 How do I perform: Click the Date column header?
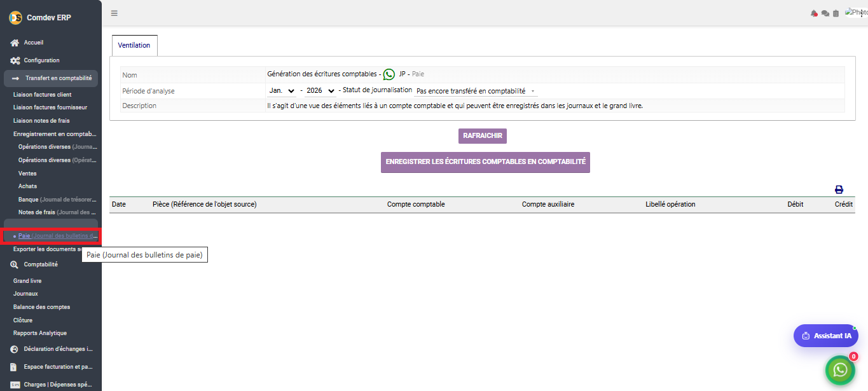[x=119, y=205]
